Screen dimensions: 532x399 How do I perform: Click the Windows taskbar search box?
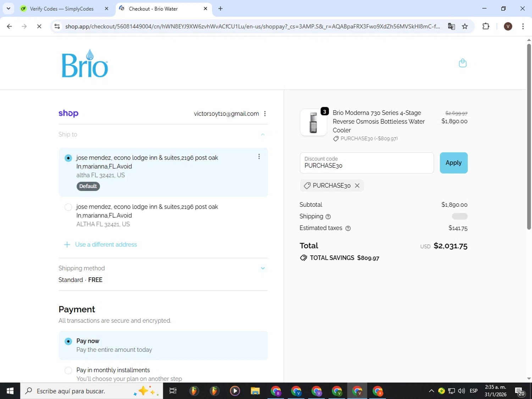pyautogui.click(x=92, y=391)
